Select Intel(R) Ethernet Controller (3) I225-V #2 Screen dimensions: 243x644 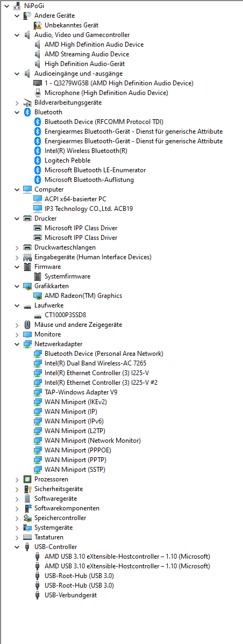(101, 383)
